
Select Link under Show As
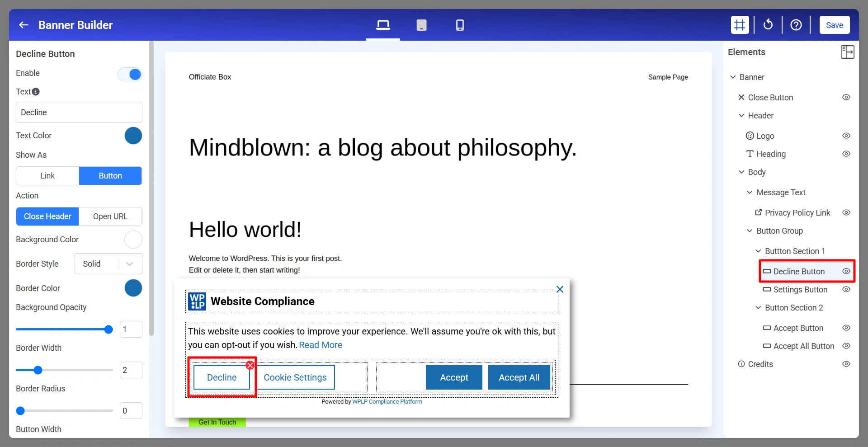point(47,176)
